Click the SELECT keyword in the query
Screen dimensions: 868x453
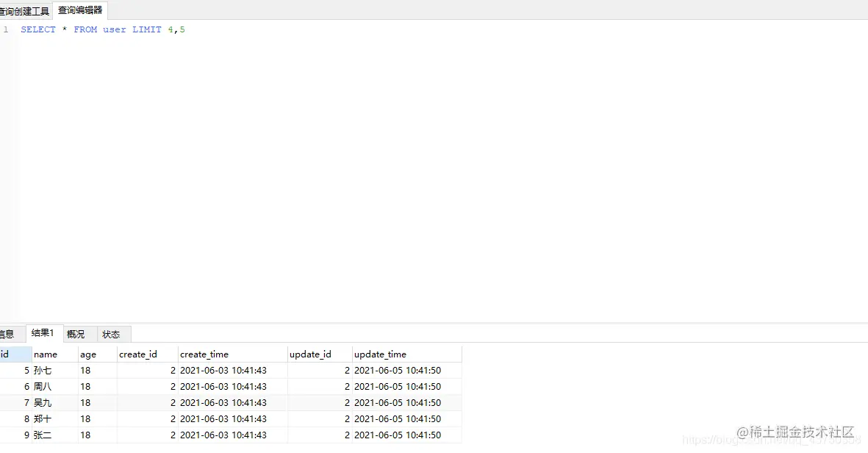point(38,29)
